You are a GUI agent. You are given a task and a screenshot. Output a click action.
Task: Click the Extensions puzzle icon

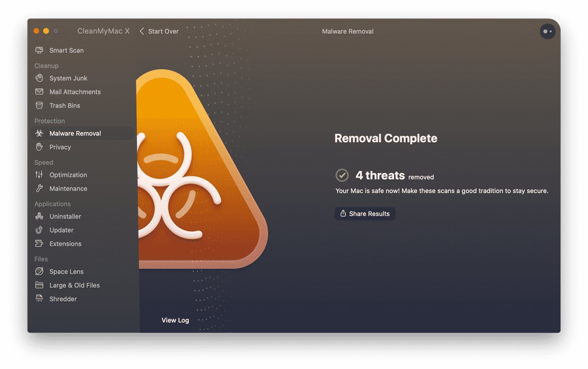39,244
